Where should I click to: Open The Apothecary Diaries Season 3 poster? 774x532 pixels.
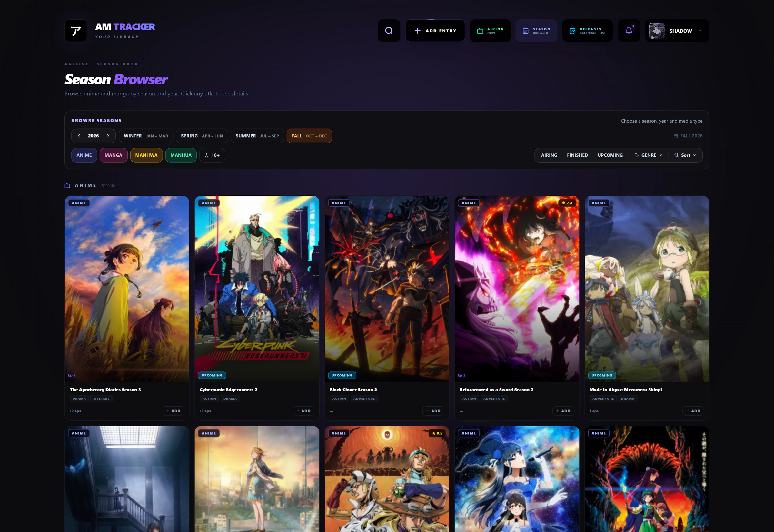pos(127,289)
